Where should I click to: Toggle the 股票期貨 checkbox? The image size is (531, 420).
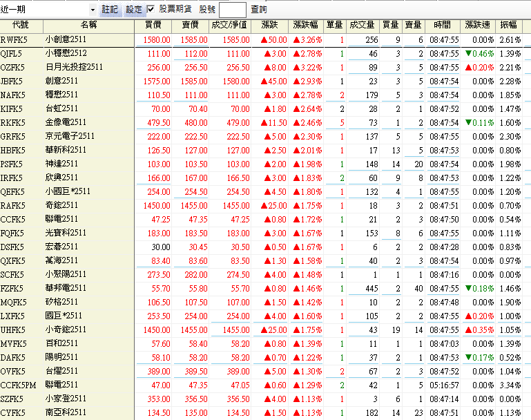click(151, 10)
